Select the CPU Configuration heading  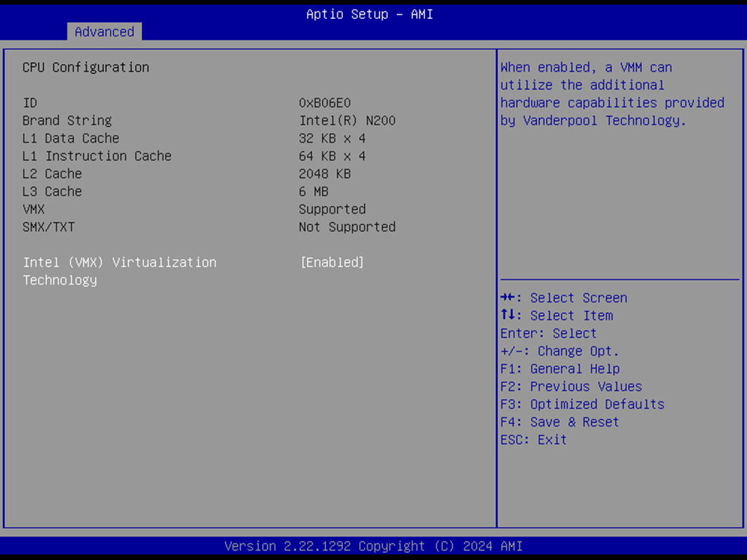(x=86, y=67)
